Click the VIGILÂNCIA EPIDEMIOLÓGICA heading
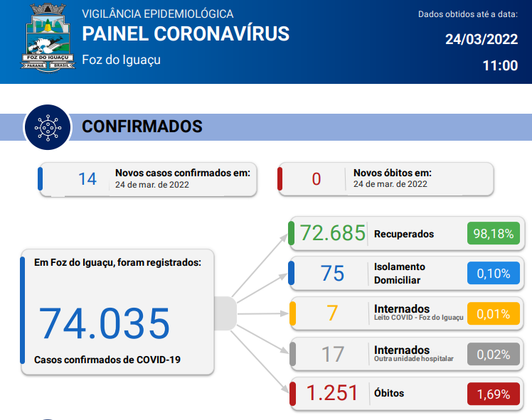This screenshot has height=420, width=532. (x=157, y=14)
